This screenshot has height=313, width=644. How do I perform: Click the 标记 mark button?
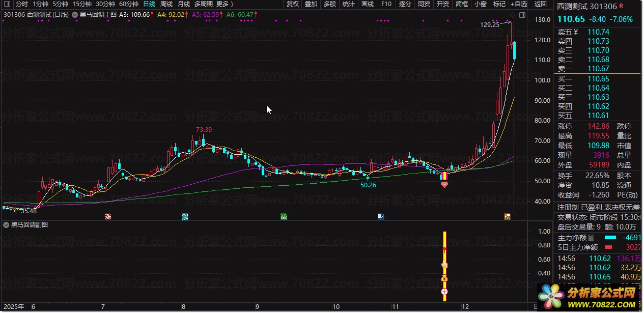pos(499,4)
